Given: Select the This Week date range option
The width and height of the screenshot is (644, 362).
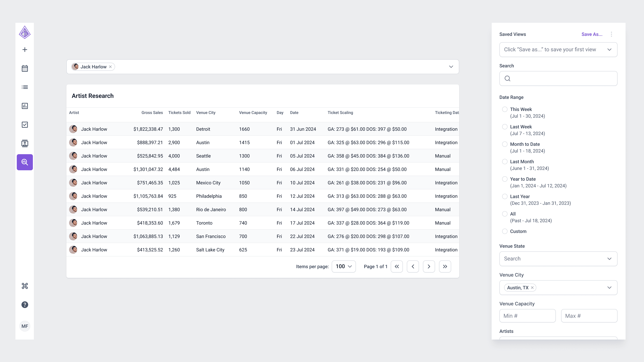Looking at the screenshot, I should pos(505,109).
